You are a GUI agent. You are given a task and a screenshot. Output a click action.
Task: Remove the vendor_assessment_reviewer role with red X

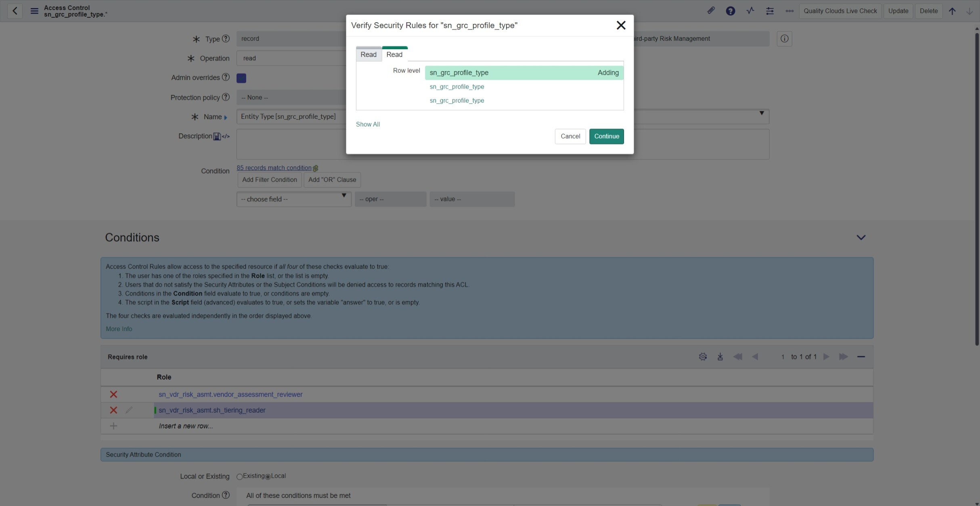tap(113, 395)
